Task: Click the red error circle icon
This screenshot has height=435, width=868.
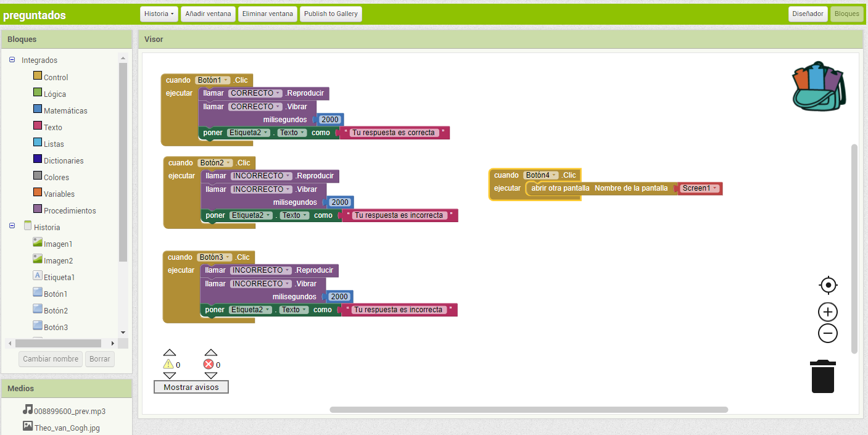Action: click(209, 364)
